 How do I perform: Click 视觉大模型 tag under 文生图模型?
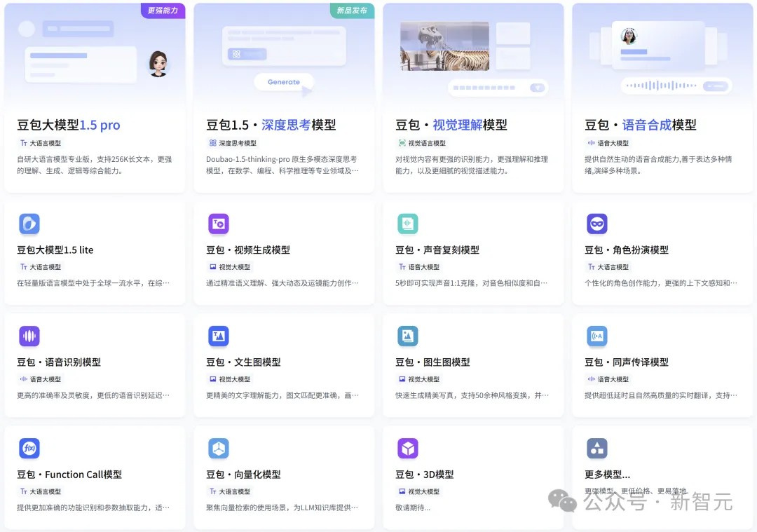[230, 379]
